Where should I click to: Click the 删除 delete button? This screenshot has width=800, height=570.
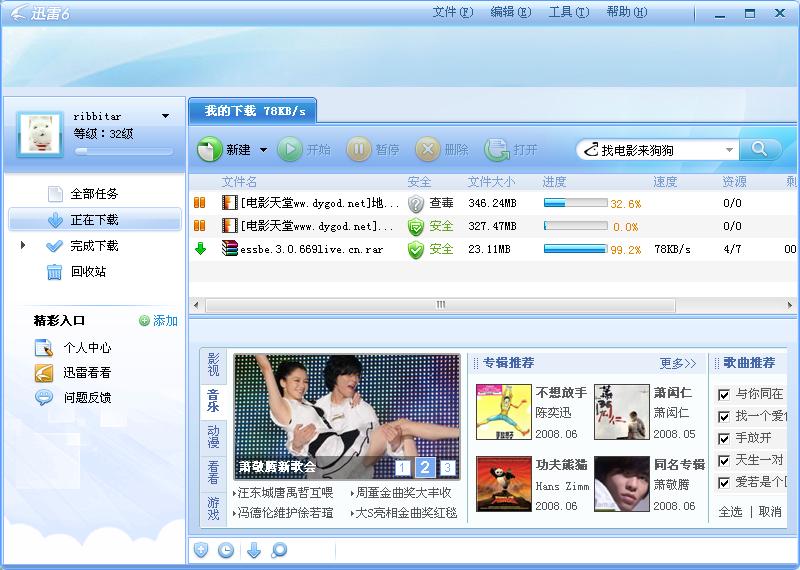(442, 150)
